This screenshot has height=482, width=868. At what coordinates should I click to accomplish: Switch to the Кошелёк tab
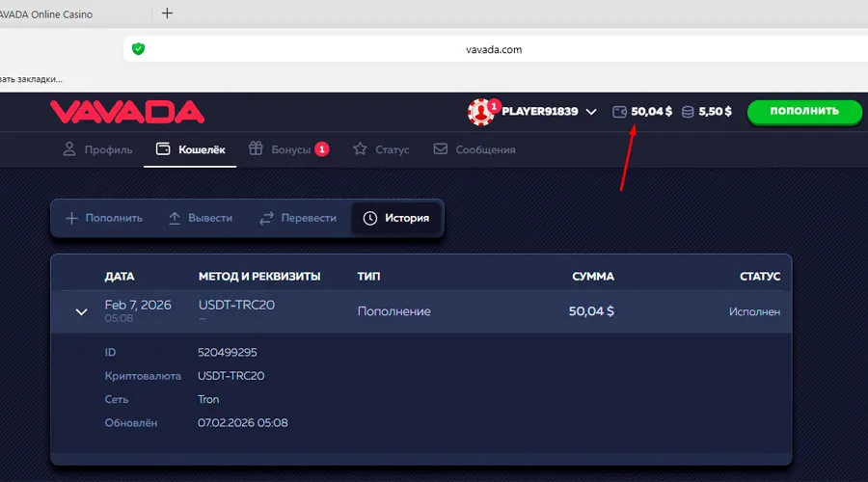(x=190, y=149)
